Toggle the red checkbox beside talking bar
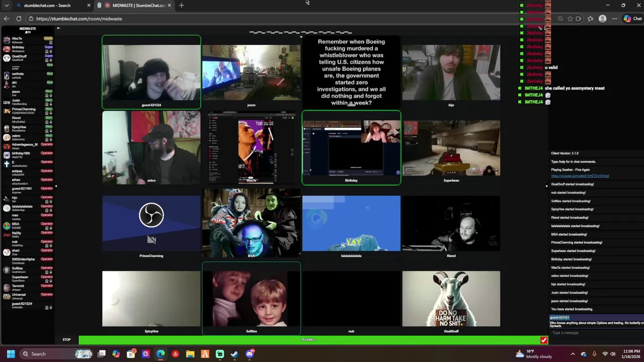644x362 pixels. click(x=543, y=340)
